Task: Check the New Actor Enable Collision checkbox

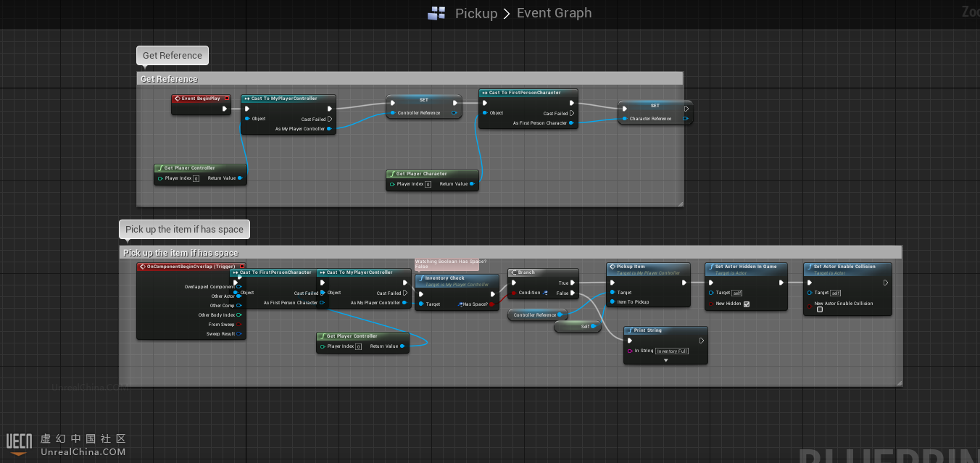Action: coord(820,309)
